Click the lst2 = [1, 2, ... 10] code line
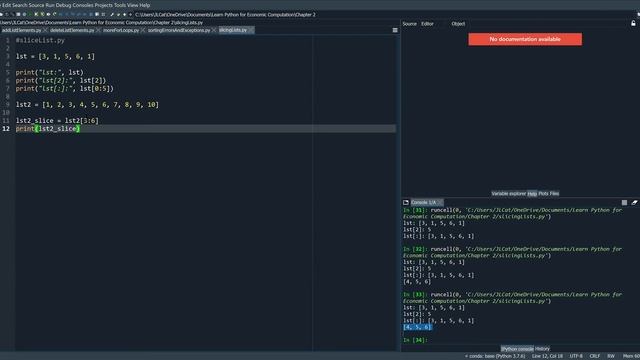Screen dimensions: 640x360 click(x=87, y=104)
